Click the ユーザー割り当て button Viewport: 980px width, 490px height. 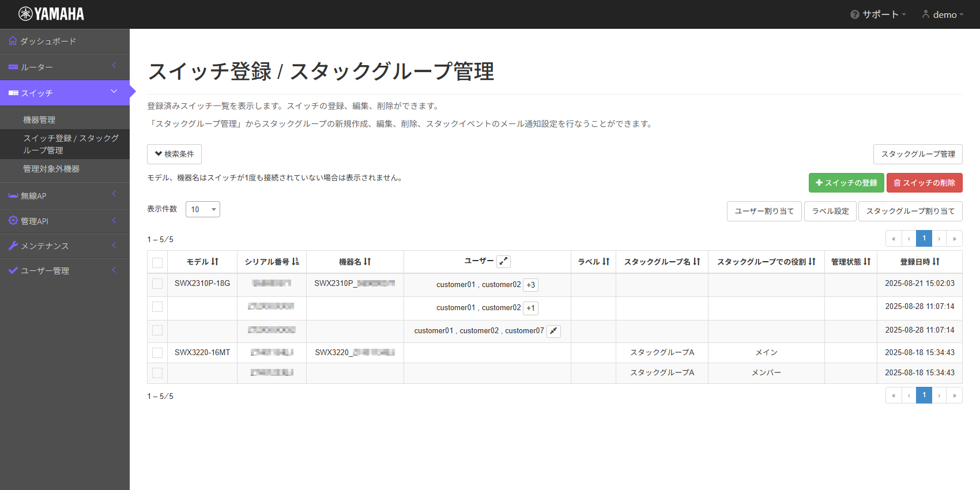point(764,211)
